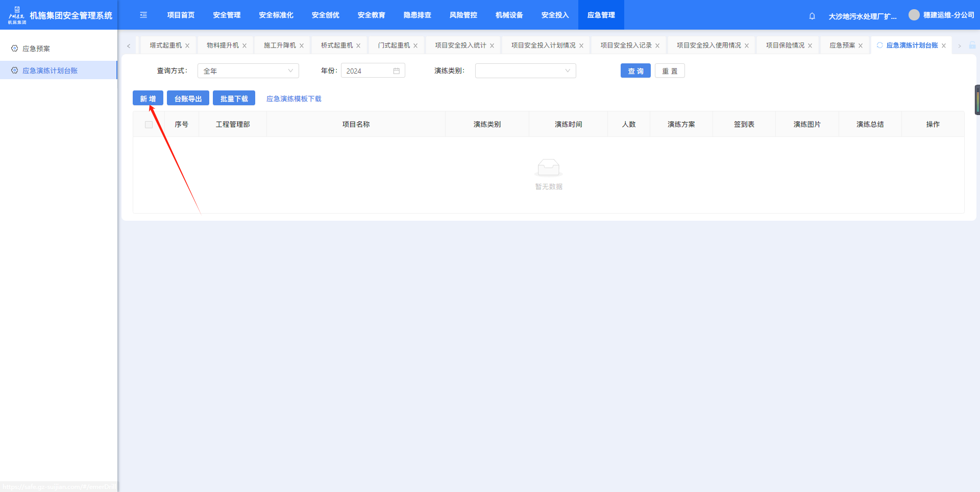
Task: Click the 查询 search button
Action: point(635,71)
